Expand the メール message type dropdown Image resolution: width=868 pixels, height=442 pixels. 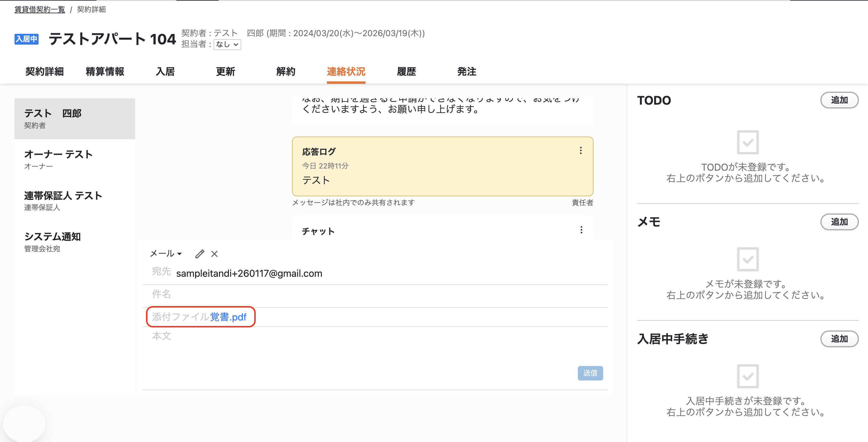point(166,253)
